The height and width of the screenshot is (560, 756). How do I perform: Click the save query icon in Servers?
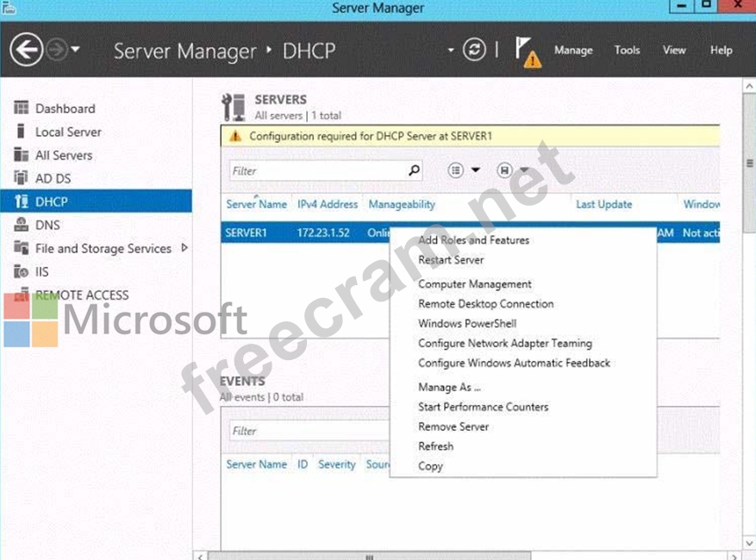(x=504, y=170)
